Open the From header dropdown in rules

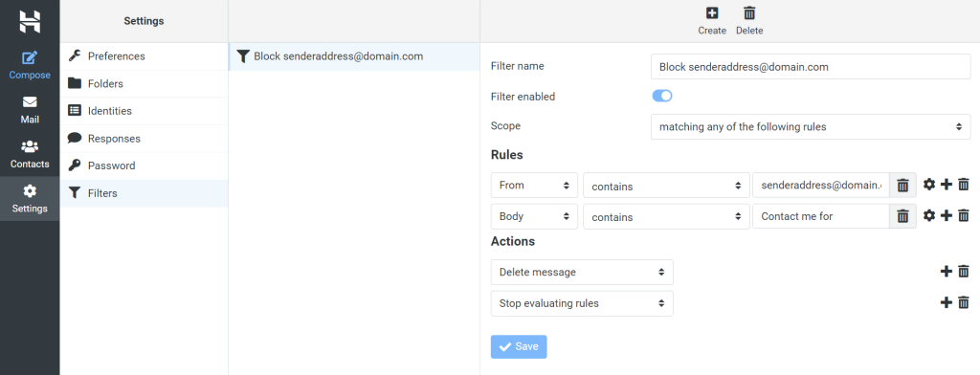pyautogui.click(x=534, y=186)
